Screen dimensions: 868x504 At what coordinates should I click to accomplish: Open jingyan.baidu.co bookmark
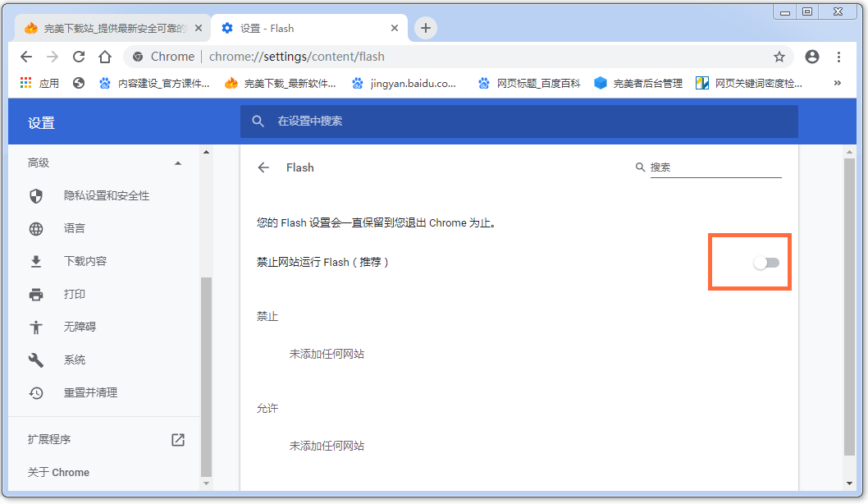(x=404, y=83)
